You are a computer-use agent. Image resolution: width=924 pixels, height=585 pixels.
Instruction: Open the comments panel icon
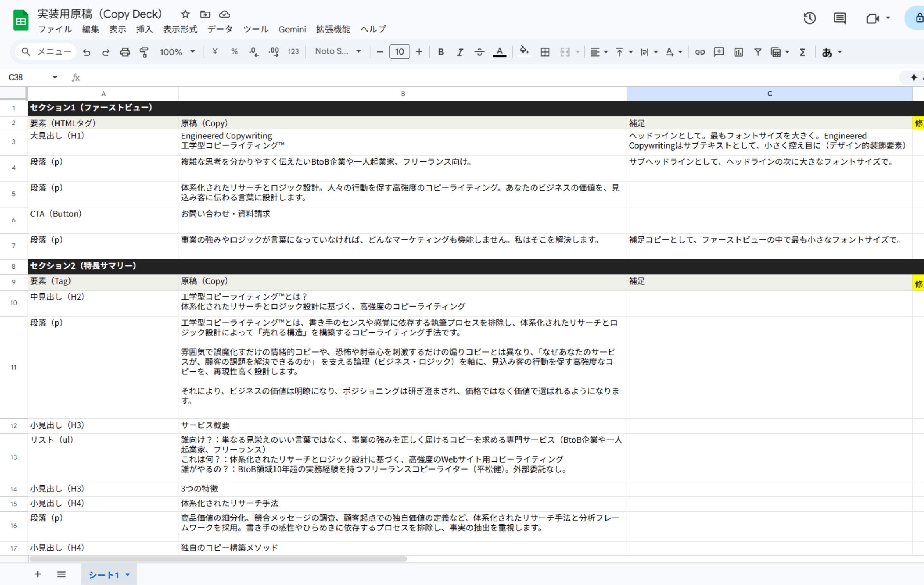[x=839, y=18]
